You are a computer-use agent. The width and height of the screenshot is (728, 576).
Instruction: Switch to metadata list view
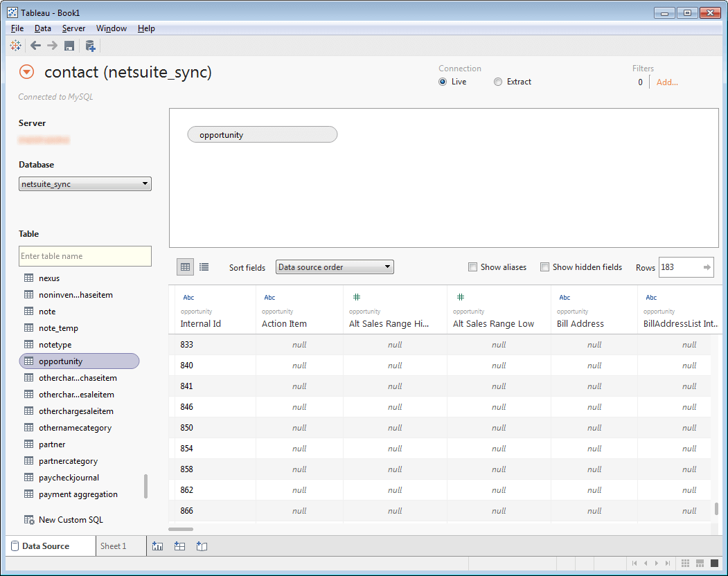coord(204,267)
